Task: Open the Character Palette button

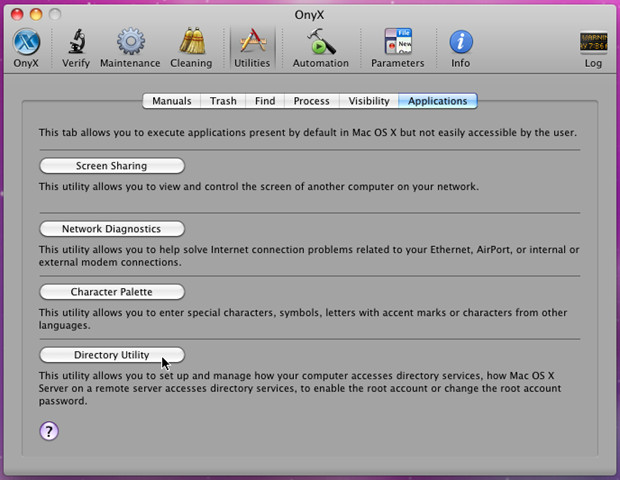Action: [112, 292]
